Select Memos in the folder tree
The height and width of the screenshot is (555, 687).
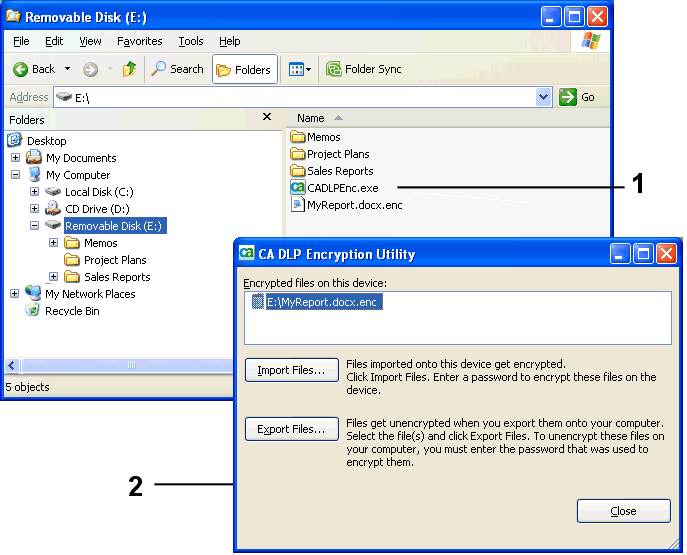[91, 243]
